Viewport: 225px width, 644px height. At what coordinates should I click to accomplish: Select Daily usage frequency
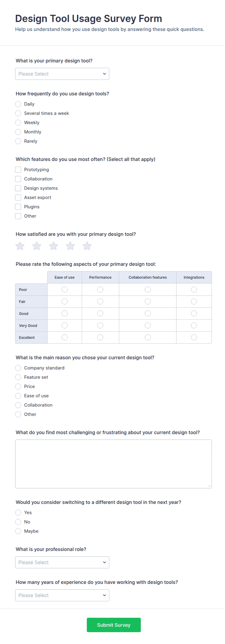coord(18,104)
